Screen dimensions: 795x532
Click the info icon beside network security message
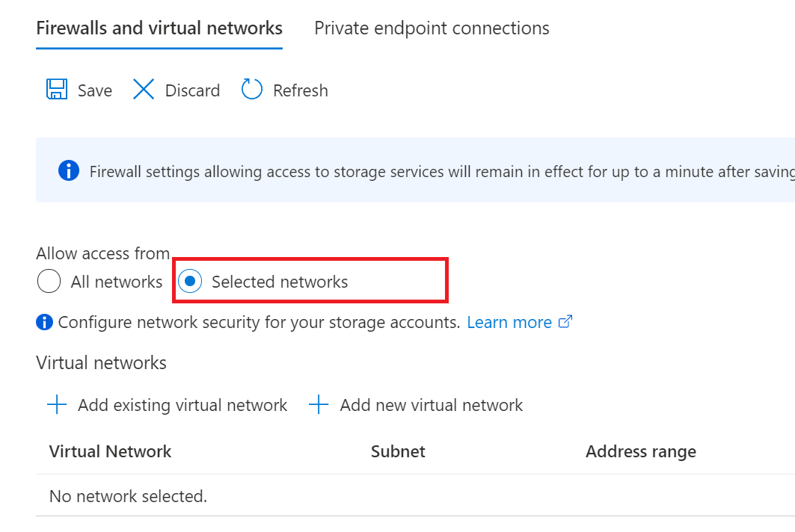point(44,322)
